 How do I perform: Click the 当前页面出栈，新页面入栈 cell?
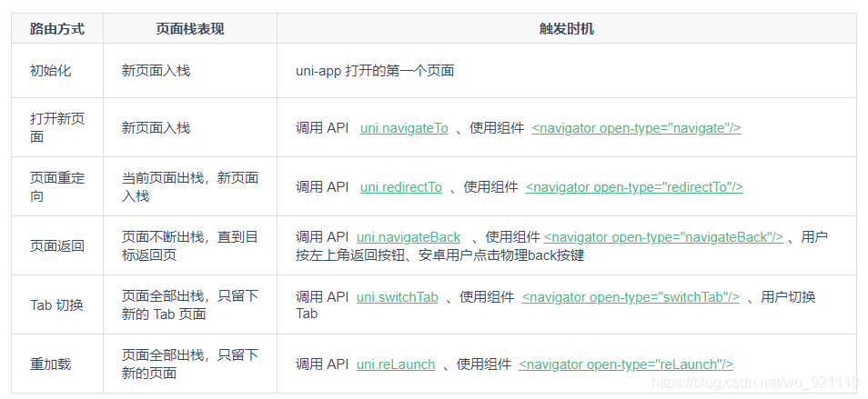point(190,187)
